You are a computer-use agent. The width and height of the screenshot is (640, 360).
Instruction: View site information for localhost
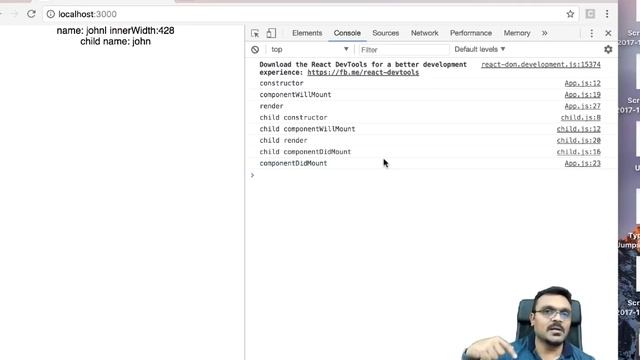pyautogui.click(x=51, y=14)
